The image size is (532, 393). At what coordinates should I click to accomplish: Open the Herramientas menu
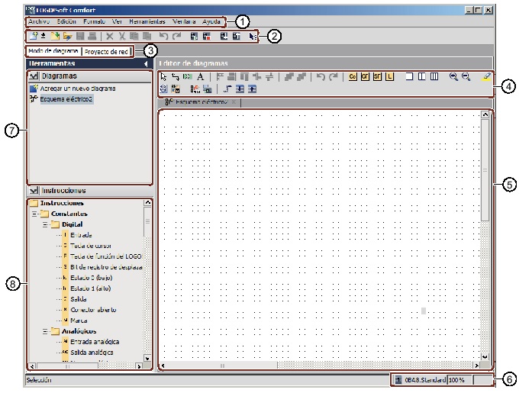147,21
